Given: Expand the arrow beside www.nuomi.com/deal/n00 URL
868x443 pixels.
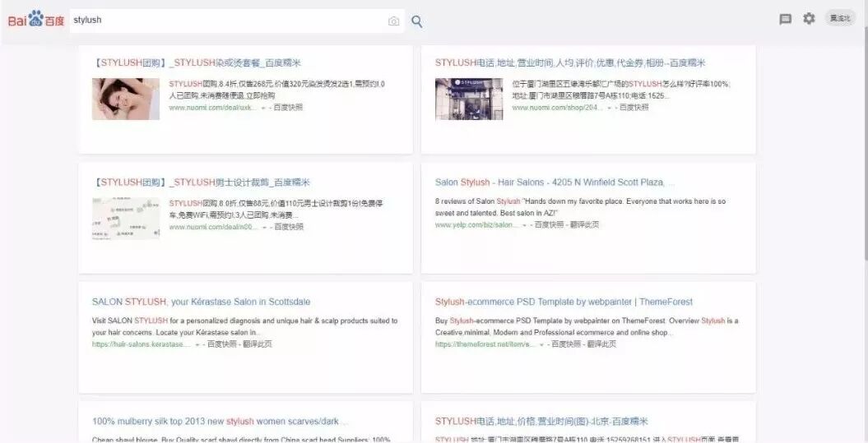Looking at the screenshot, I should pos(263,228).
